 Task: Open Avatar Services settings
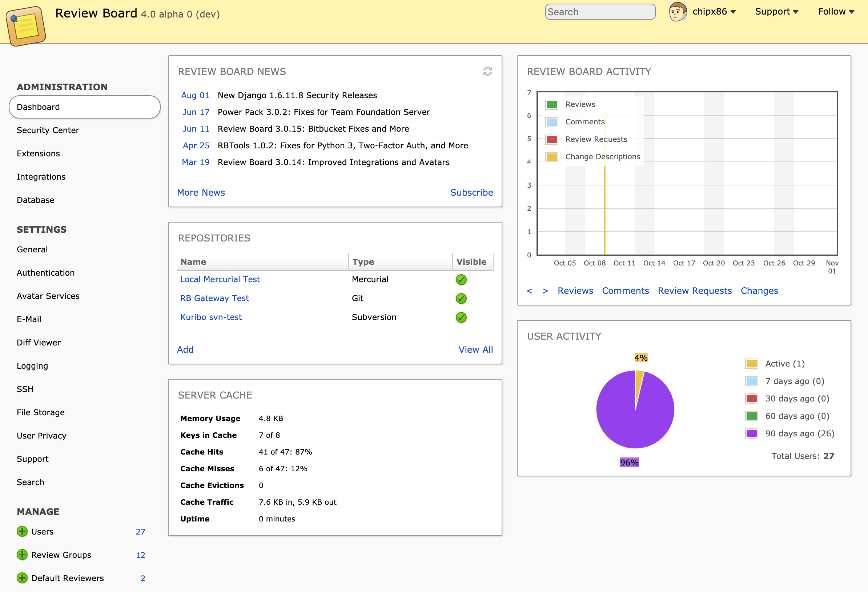(x=48, y=296)
